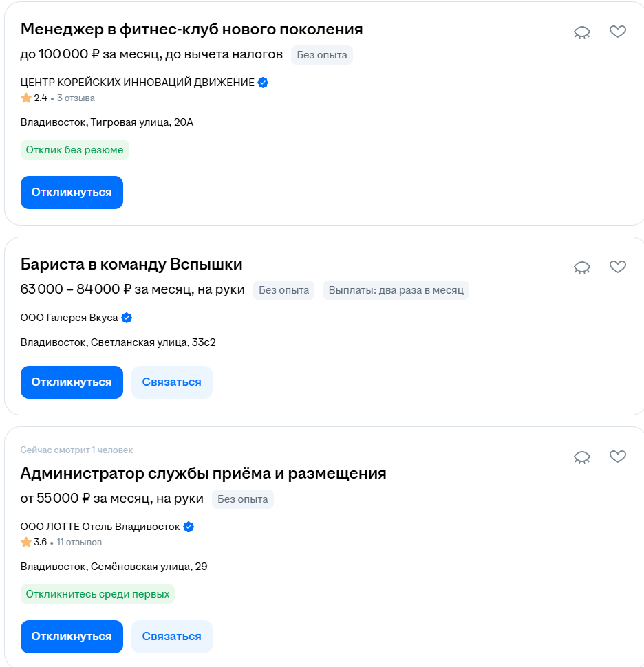Hide the fitness club manager vacancy
644x667 pixels.
[582, 32]
